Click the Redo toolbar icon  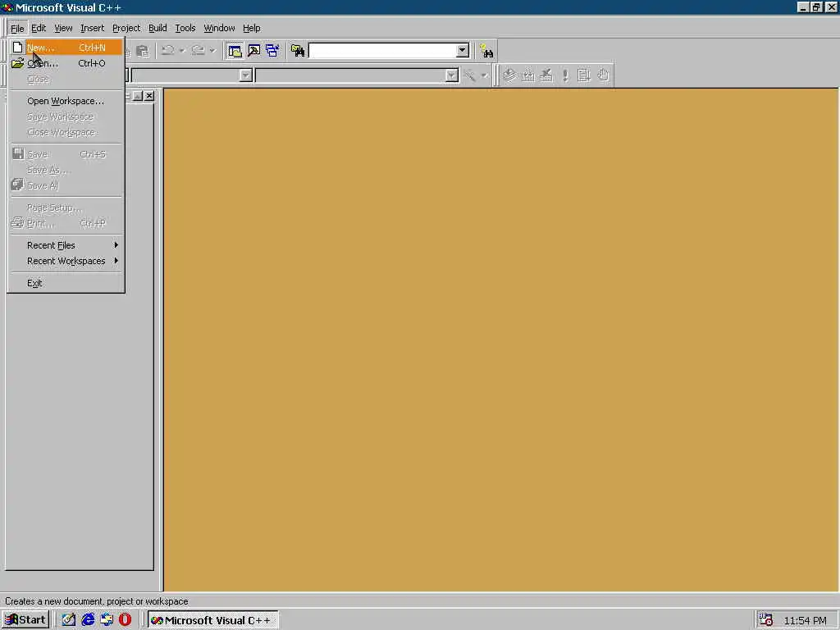[199, 51]
